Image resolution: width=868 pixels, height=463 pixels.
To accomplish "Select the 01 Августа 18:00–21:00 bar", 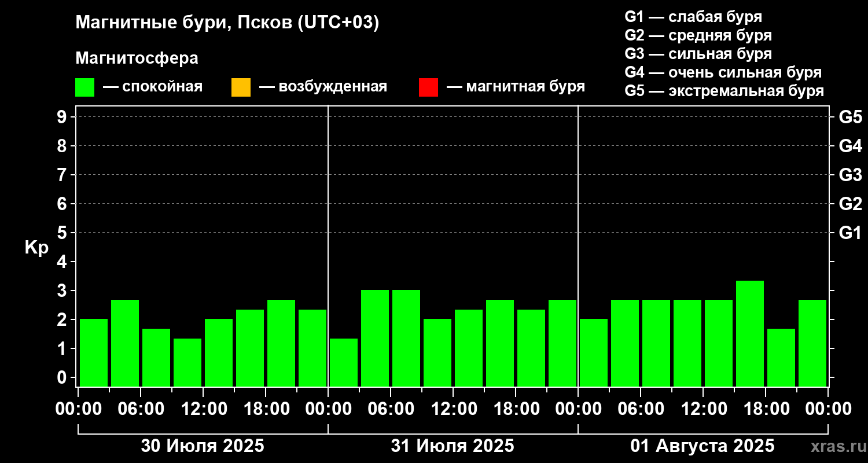I will click(x=781, y=357).
